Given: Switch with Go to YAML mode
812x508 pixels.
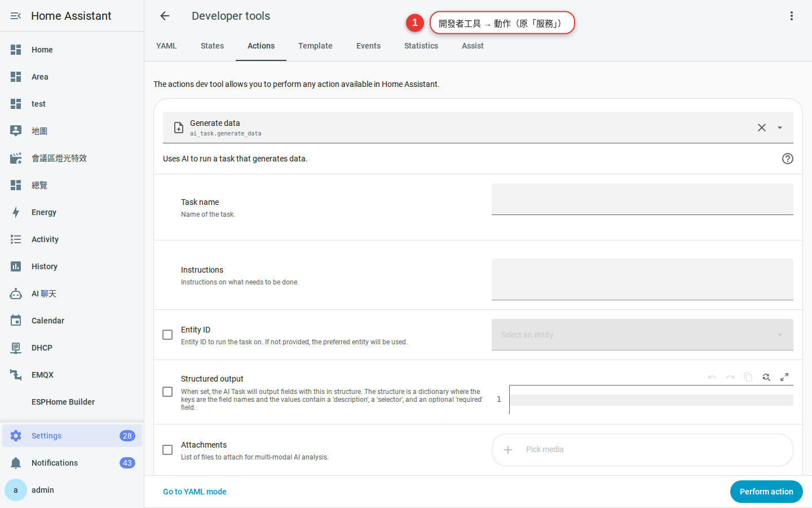Looking at the screenshot, I should (x=195, y=492).
